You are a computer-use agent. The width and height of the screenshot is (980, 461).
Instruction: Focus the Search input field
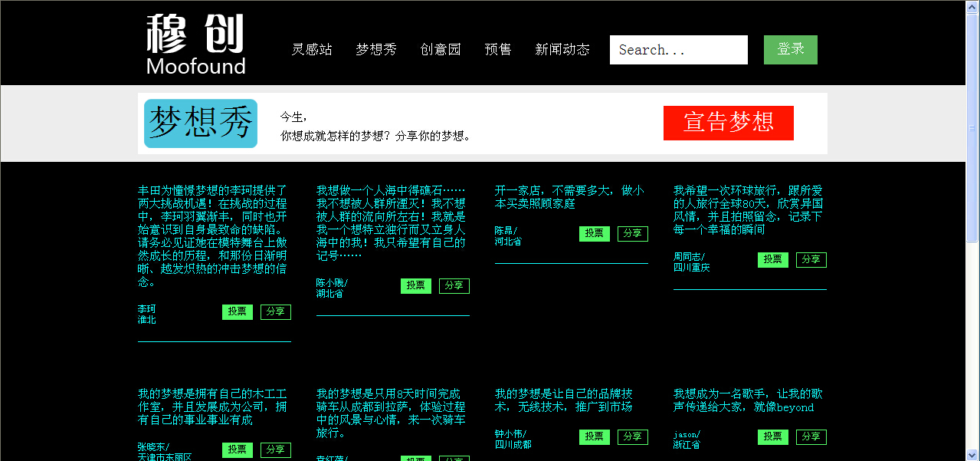678,50
